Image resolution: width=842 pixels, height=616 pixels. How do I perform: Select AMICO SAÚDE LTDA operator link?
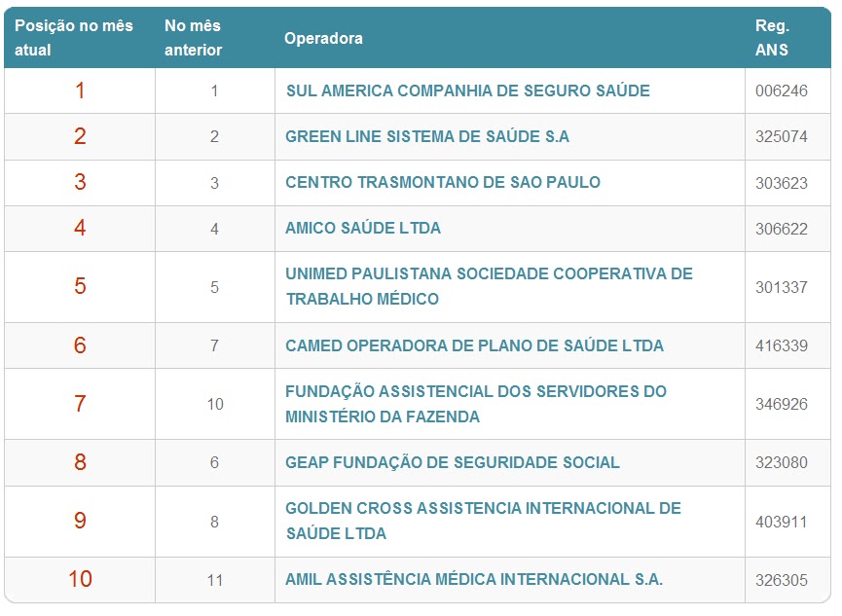(x=363, y=228)
